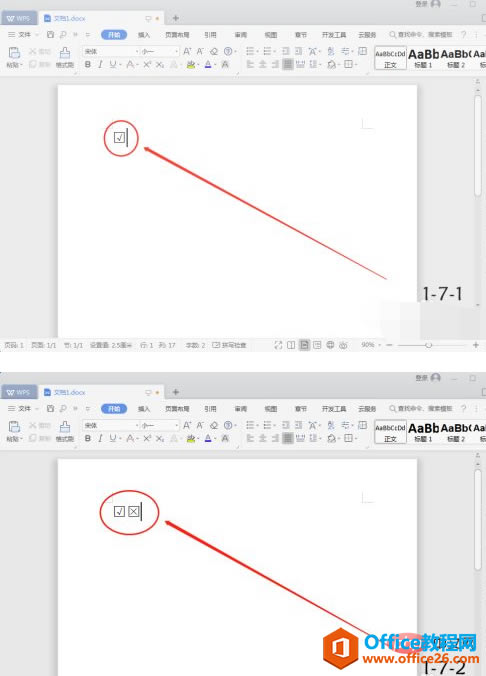Click Print Preview icon in top window quick toolbar
Viewport: 486px width, 676px height.
[63, 34]
